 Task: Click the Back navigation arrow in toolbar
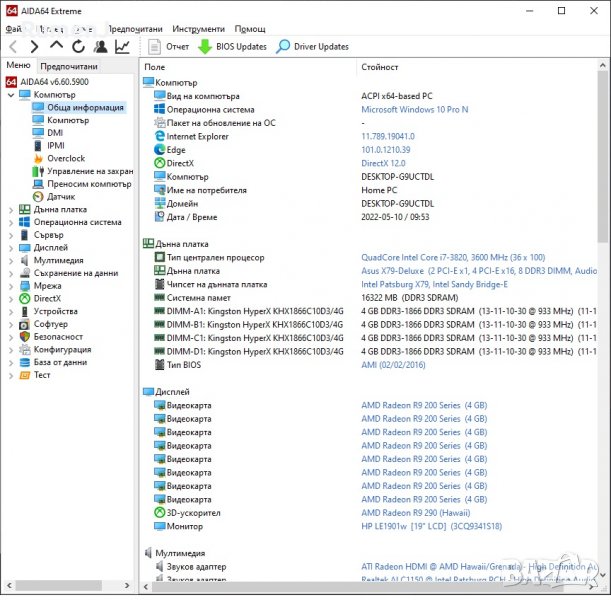point(12,47)
